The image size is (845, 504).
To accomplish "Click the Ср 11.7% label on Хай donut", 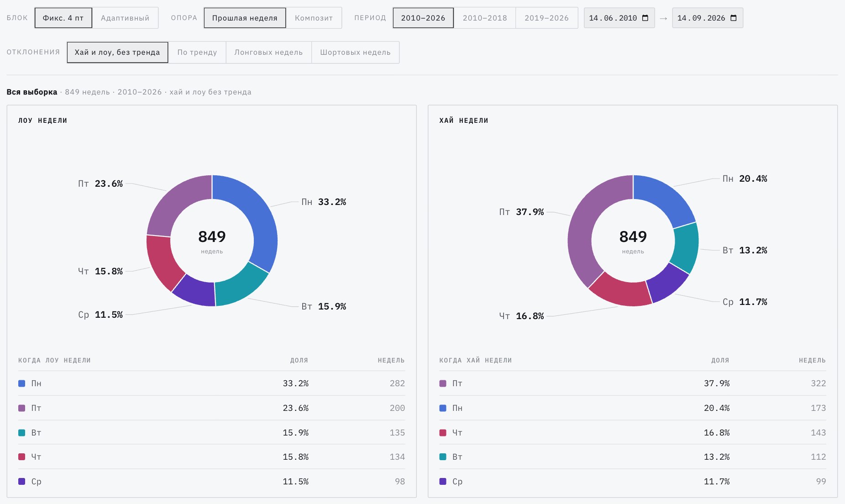I will click(x=745, y=302).
